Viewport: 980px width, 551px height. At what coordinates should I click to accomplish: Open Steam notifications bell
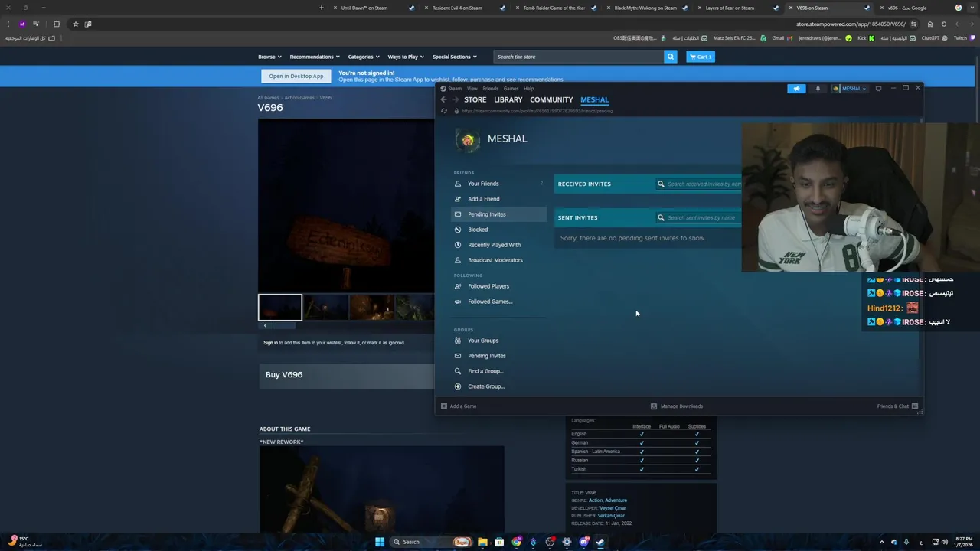tap(818, 89)
